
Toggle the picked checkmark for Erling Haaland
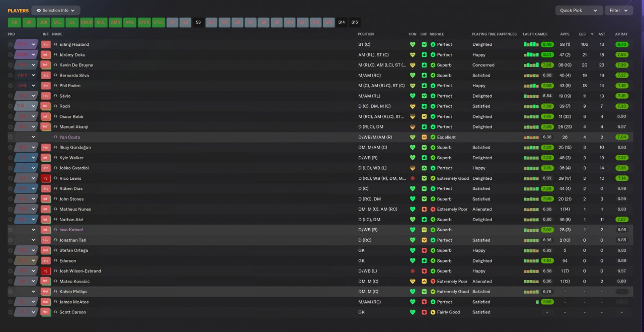10,44
